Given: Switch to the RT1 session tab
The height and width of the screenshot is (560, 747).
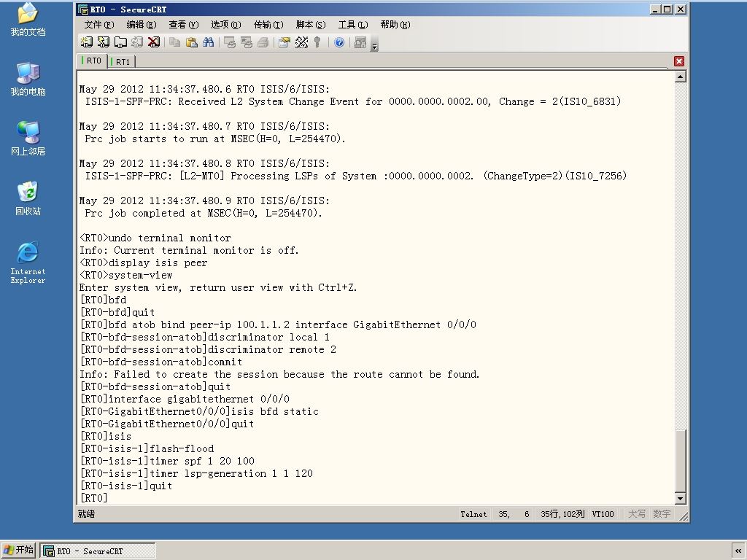Looking at the screenshot, I should coord(122,61).
